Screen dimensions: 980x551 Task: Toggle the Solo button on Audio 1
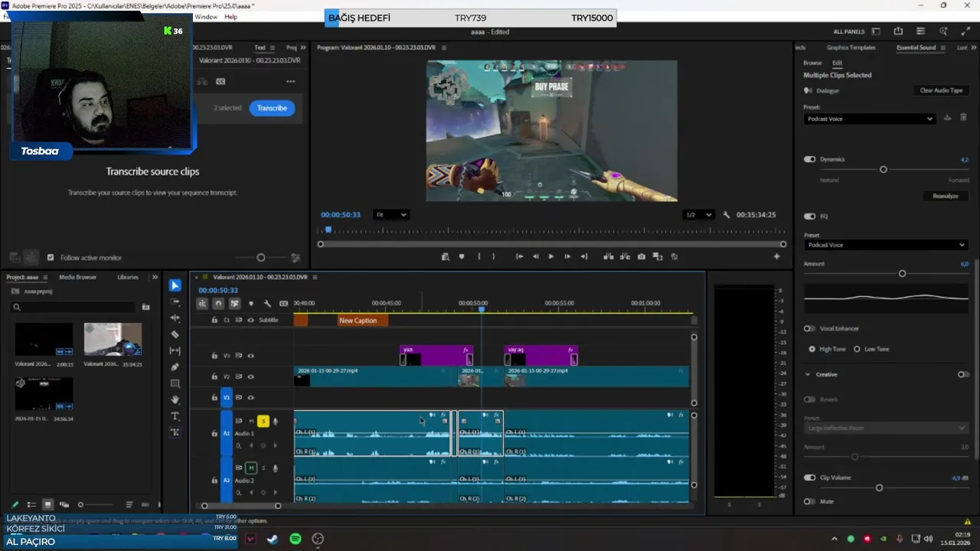[263, 421]
